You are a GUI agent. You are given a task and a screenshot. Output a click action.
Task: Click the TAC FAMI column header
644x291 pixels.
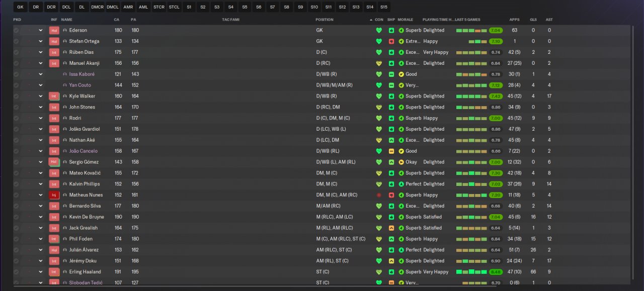click(230, 20)
